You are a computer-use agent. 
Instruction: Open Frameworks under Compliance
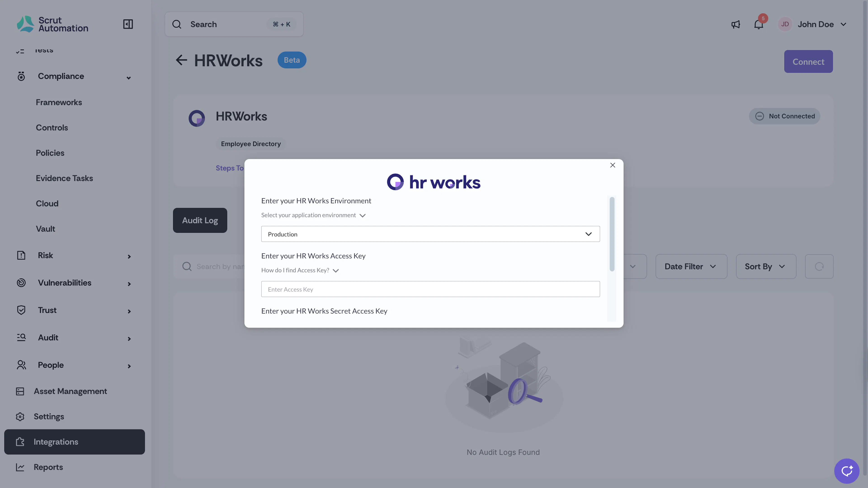(59, 102)
